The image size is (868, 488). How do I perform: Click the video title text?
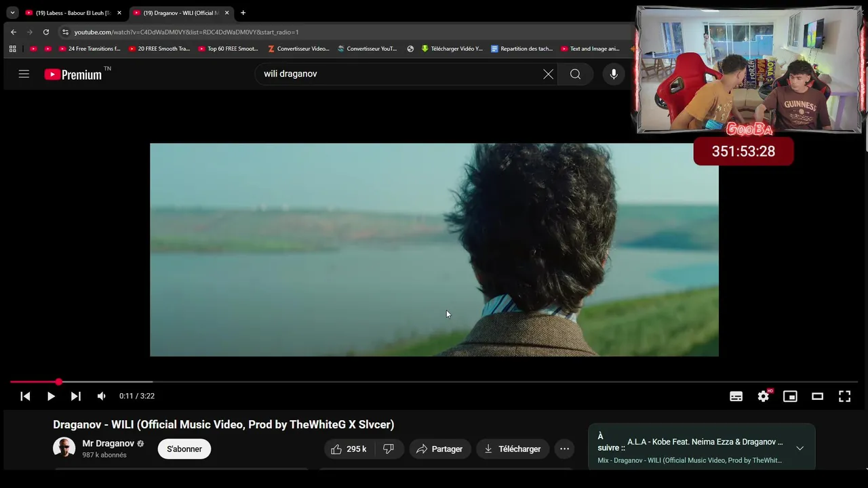(224, 425)
